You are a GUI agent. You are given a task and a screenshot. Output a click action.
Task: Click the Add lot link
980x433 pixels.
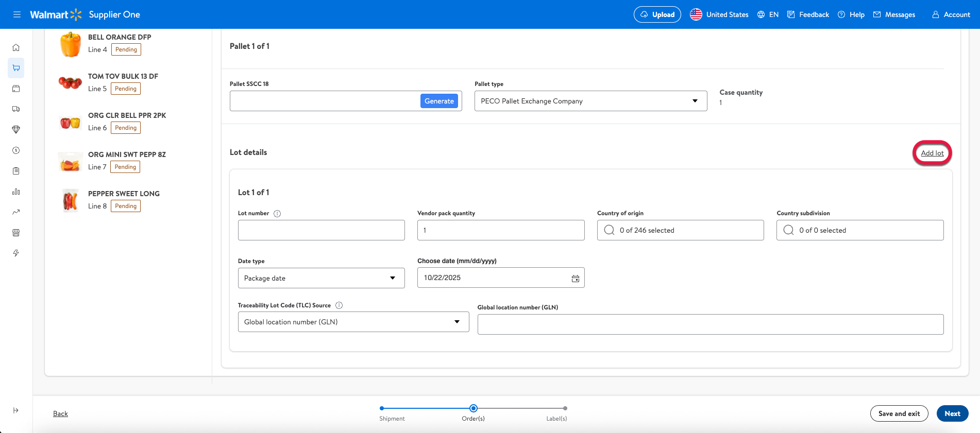tap(932, 153)
